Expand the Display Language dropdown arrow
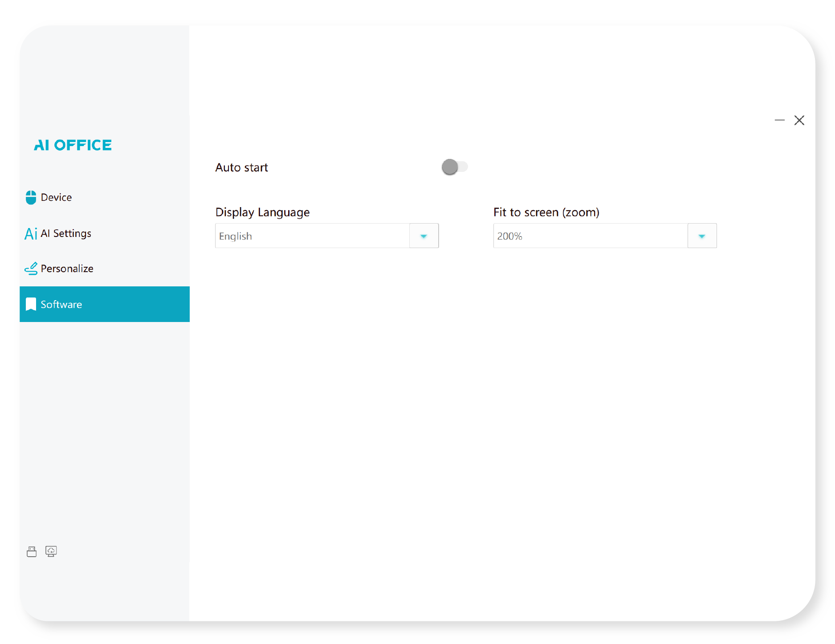 424,236
